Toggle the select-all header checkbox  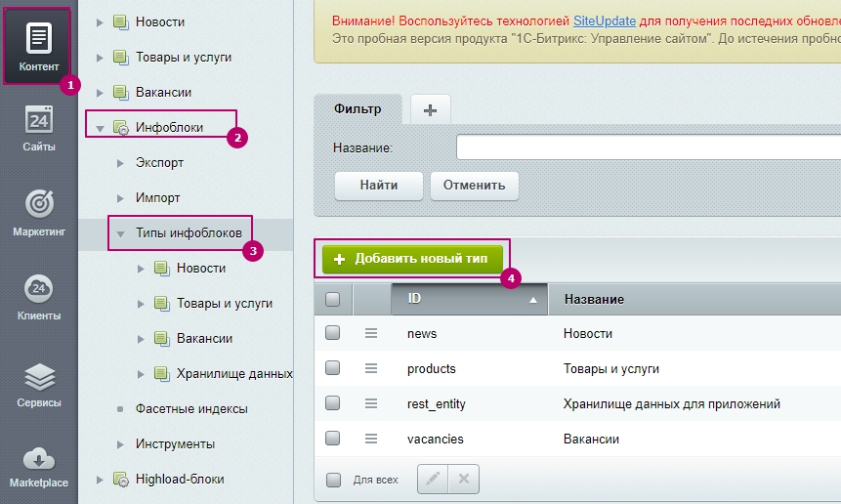coord(332,299)
